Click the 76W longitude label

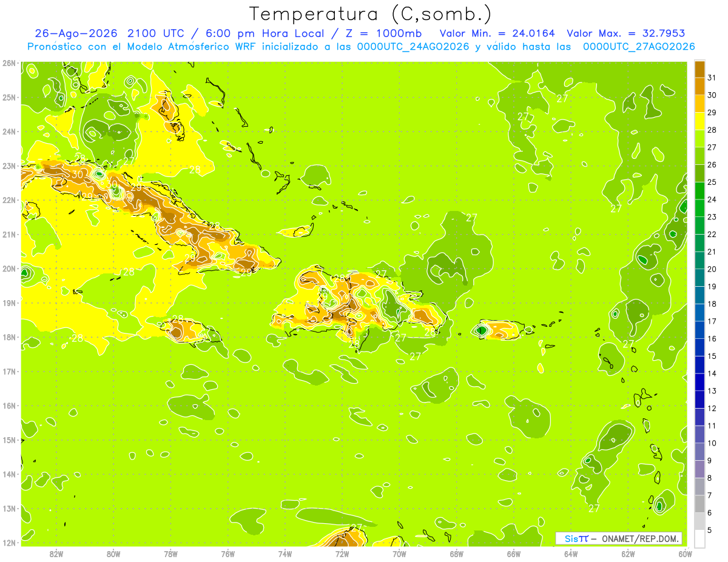click(x=227, y=554)
